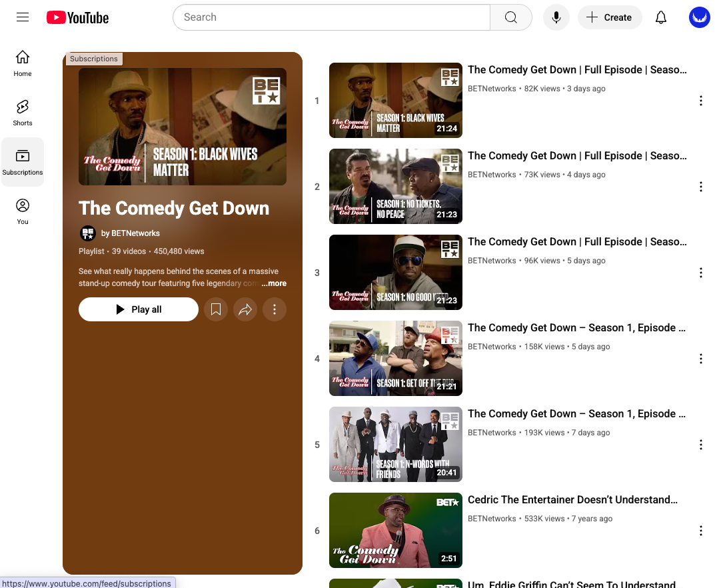Click Play all button
The width and height of the screenshot is (727, 588).
pos(138,309)
